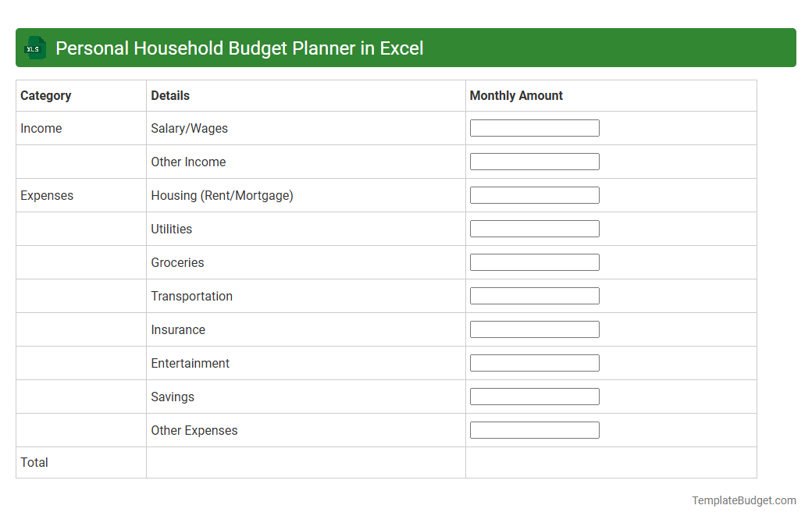Viewport: 812px width, 523px height.
Task: Enter the Housing (Rent/Mortgage) amount field
Action: coord(534,194)
